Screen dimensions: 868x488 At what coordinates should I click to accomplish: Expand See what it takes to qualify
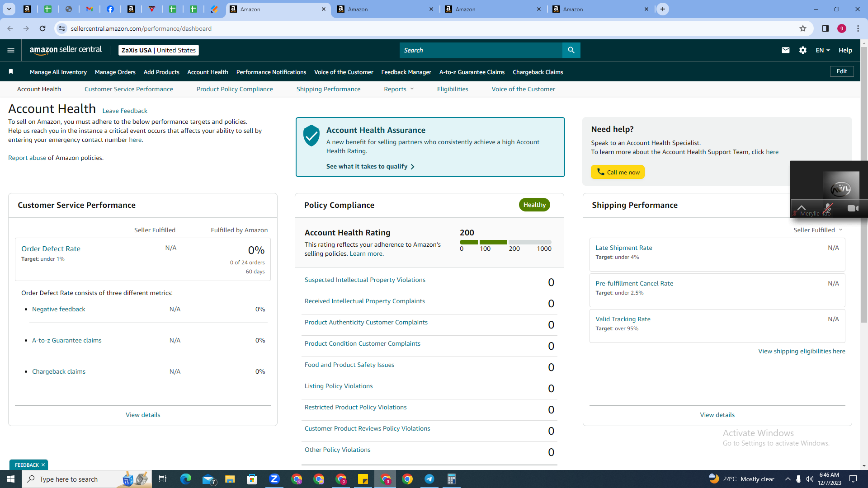tap(370, 166)
